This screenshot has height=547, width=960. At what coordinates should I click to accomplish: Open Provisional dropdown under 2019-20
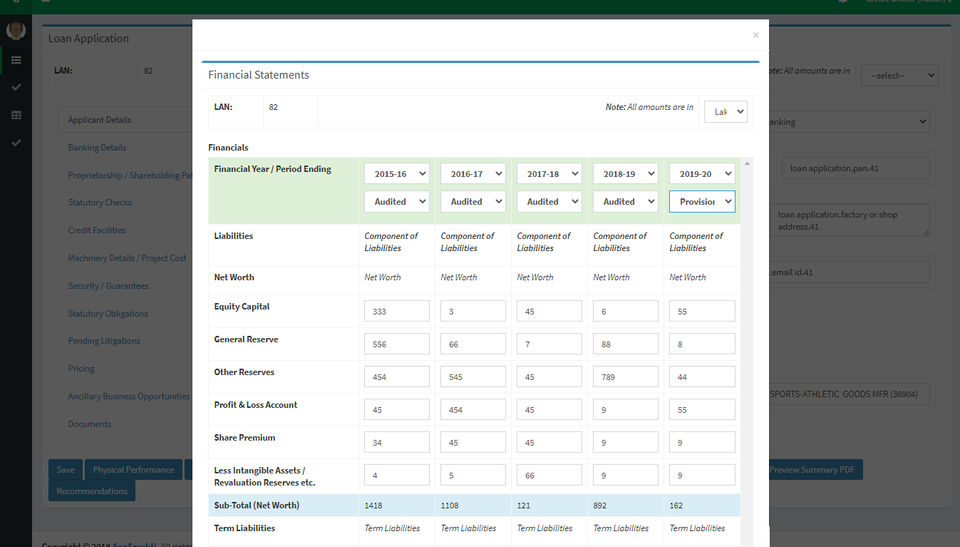(702, 202)
